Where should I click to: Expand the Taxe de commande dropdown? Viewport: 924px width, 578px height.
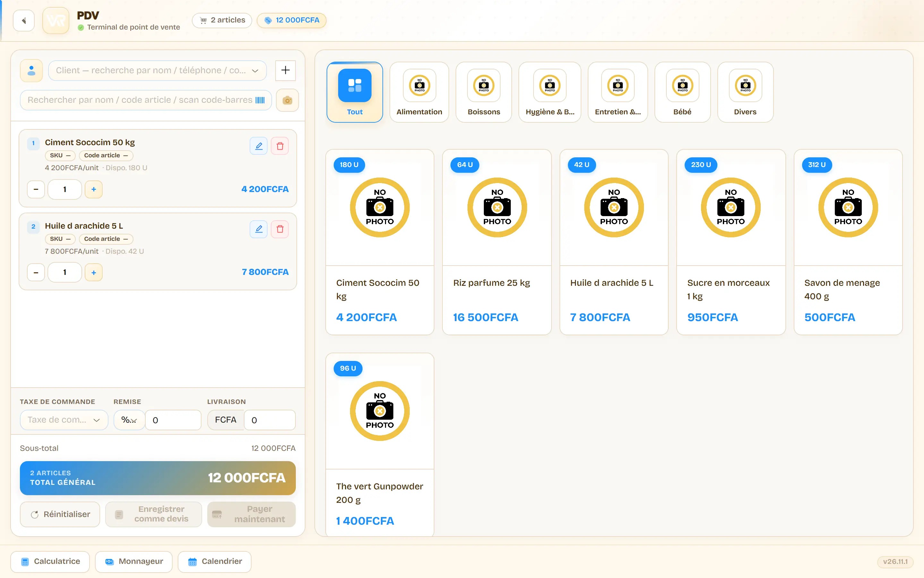(x=64, y=420)
